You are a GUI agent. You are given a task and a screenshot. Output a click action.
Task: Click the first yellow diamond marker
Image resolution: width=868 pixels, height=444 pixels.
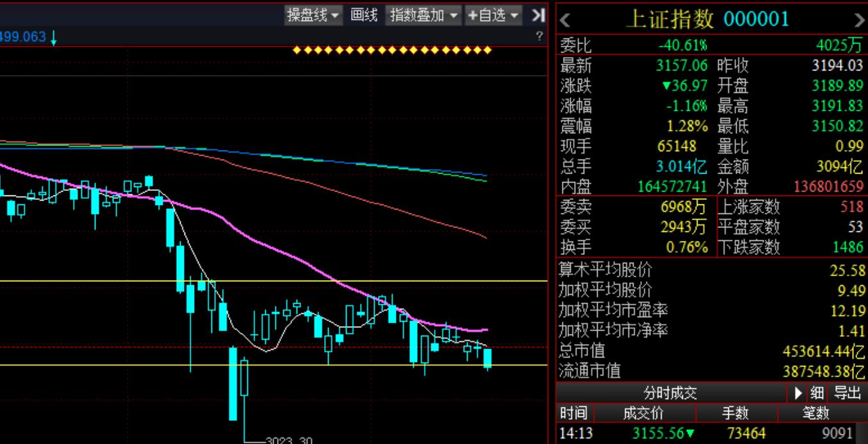297,50
